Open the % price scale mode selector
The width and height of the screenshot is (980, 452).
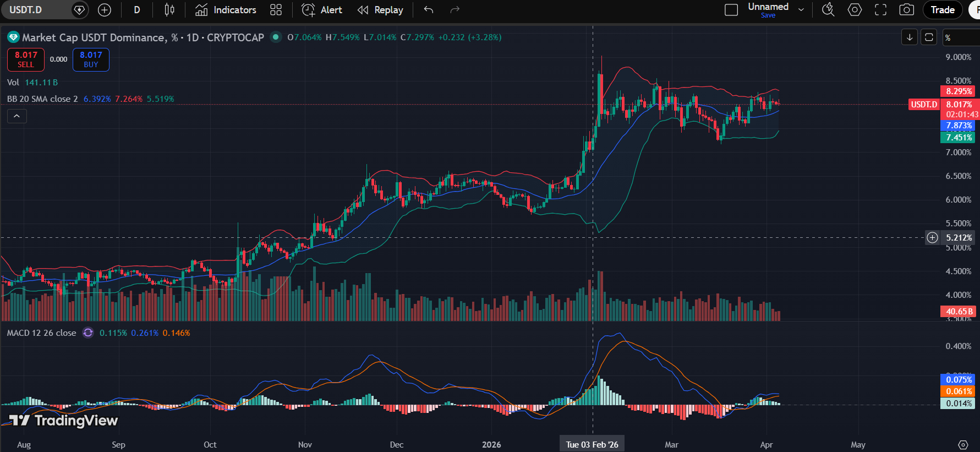pyautogui.click(x=960, y=37)
